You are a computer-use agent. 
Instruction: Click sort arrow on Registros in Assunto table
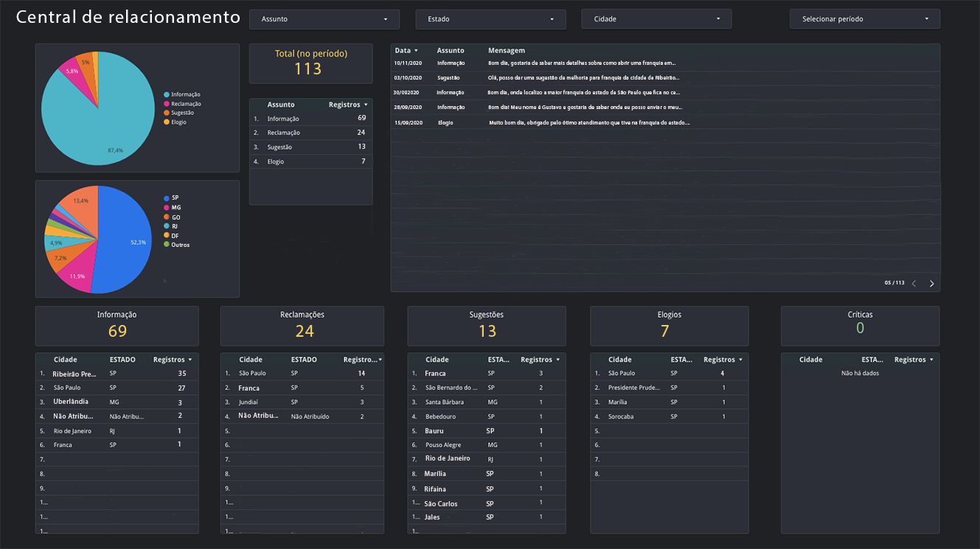(x=367, y=104)
